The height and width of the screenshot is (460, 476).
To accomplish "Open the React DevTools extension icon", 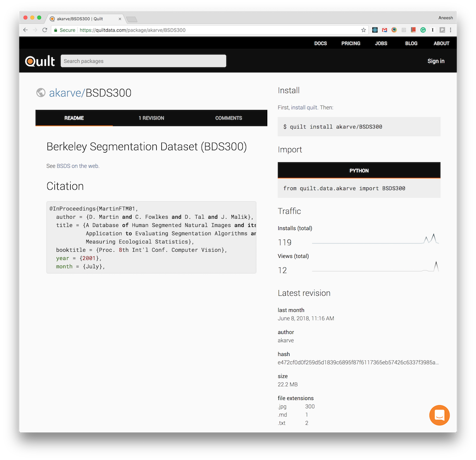I will [x=375, y=30].
